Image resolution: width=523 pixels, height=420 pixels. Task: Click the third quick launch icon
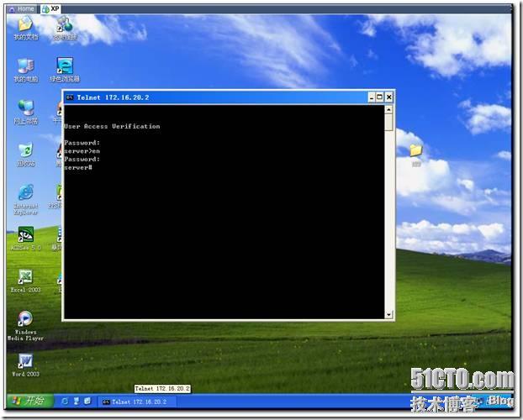tap(87, 401)
